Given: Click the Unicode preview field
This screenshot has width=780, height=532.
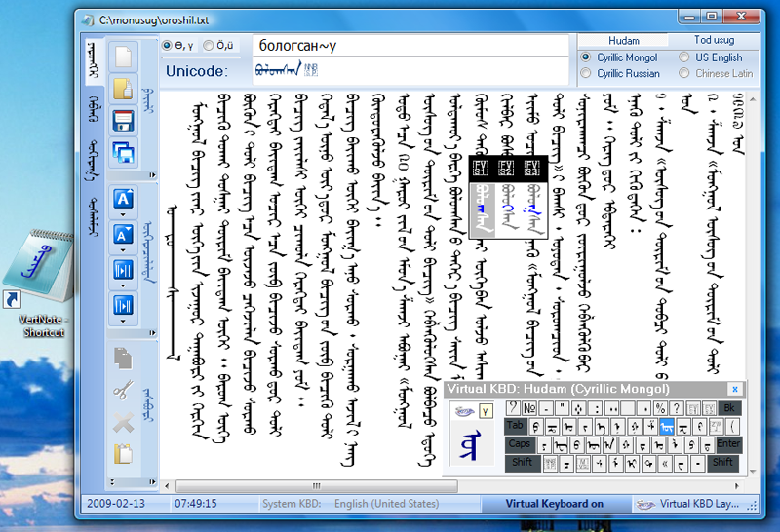Looking at the screenshot, I should click(410, 70).
